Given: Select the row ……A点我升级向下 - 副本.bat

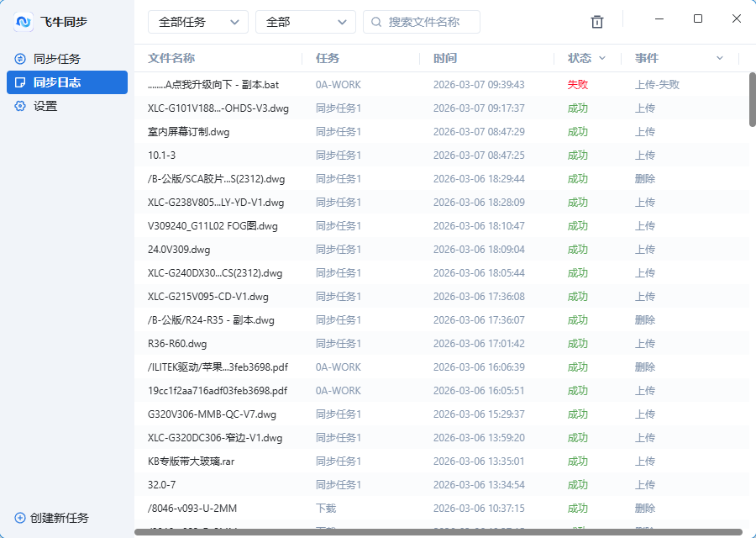Looking at the screenshot, I should pyautogui.click(x=441, y=84).
